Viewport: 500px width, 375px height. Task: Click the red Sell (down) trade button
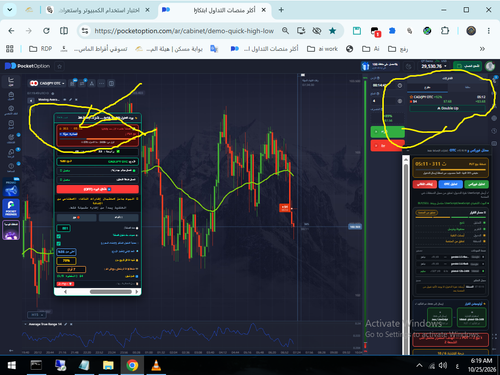(x=388, y=146)
